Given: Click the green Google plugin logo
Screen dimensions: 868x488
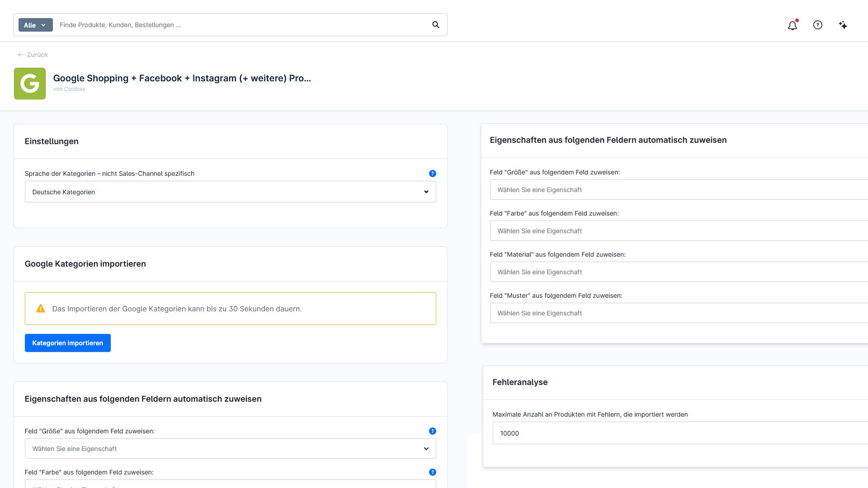Looking at the screenshot, I should click(30, 84).
